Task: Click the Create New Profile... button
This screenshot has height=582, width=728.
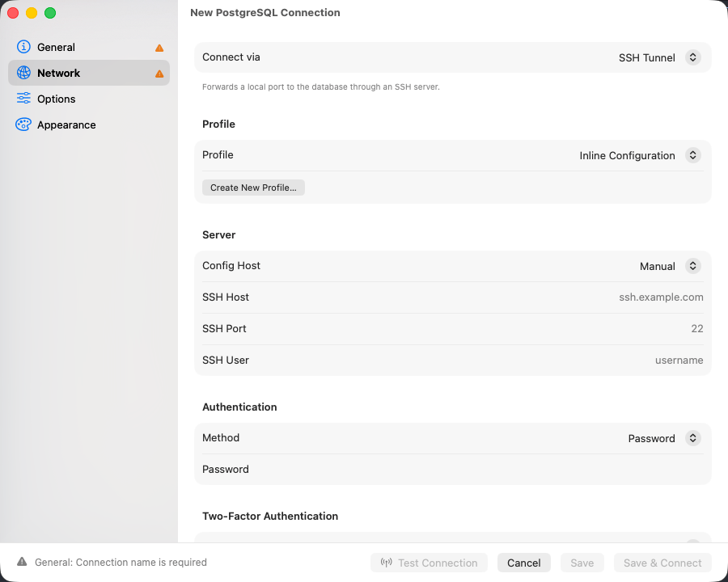Action: coord(253,188)
